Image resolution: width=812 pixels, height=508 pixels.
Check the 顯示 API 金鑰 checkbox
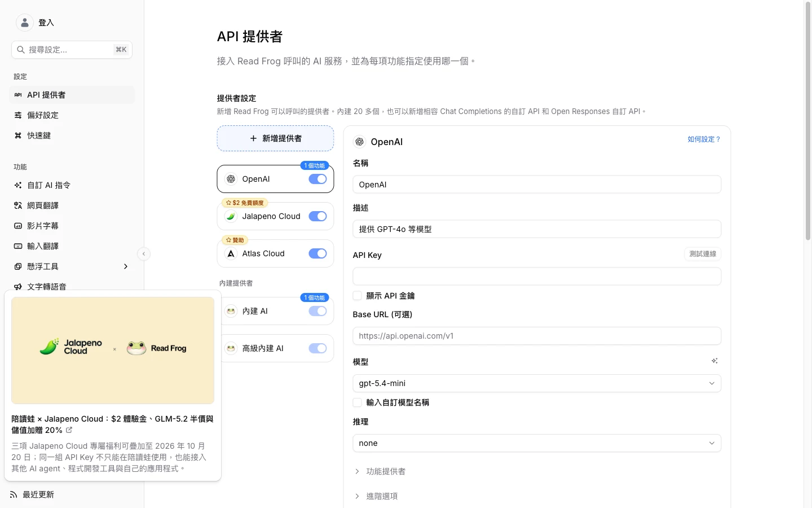coord(357,296)
